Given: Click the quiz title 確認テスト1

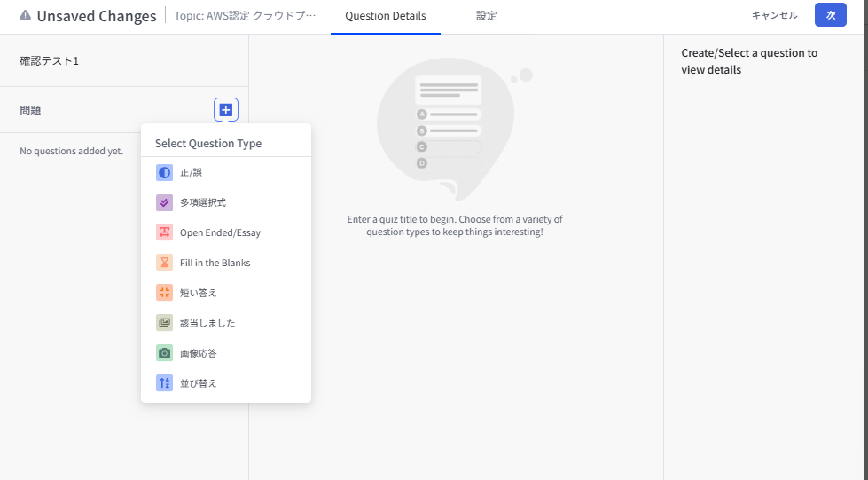Looking at the screenshot, I should tap(50, 61).
